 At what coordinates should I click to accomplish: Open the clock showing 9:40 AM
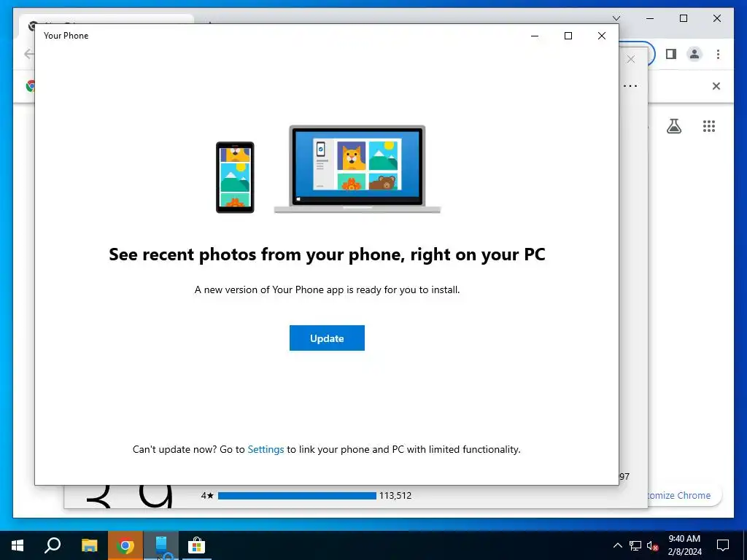tap(684, 545)
